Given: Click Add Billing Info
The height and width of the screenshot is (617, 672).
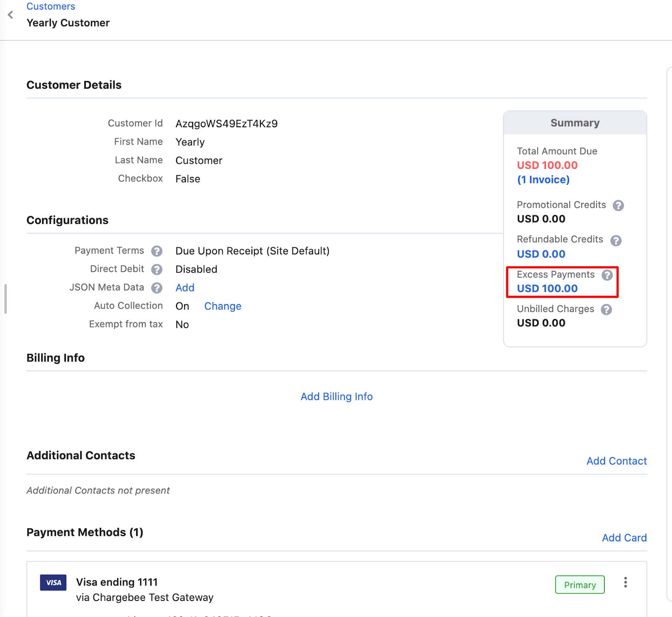Looking at the screenshot, I should click(x=336, y=396).
